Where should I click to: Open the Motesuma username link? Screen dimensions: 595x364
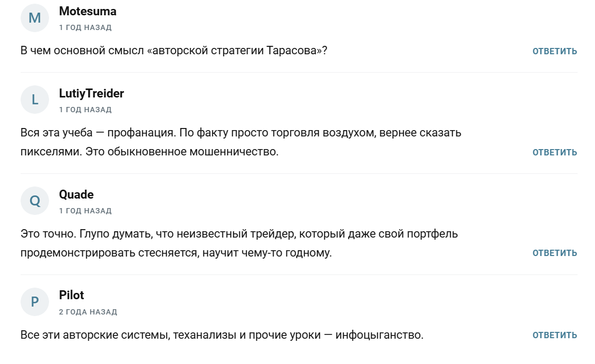[88, 11]
